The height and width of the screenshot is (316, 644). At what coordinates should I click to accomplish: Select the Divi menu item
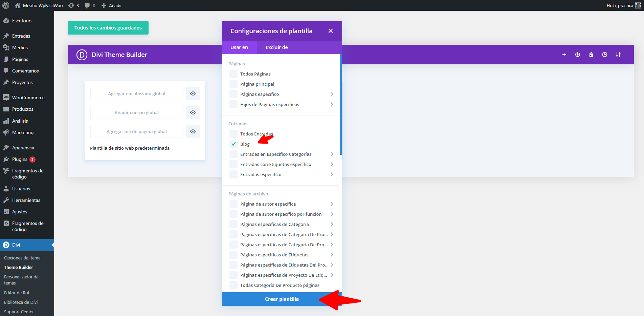(x=27, y=245)
